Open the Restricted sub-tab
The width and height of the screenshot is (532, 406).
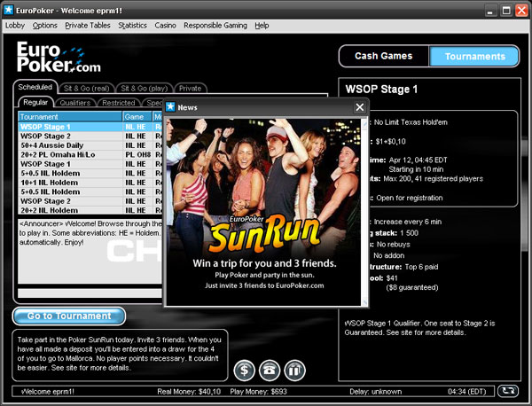(x=119, y=103)
